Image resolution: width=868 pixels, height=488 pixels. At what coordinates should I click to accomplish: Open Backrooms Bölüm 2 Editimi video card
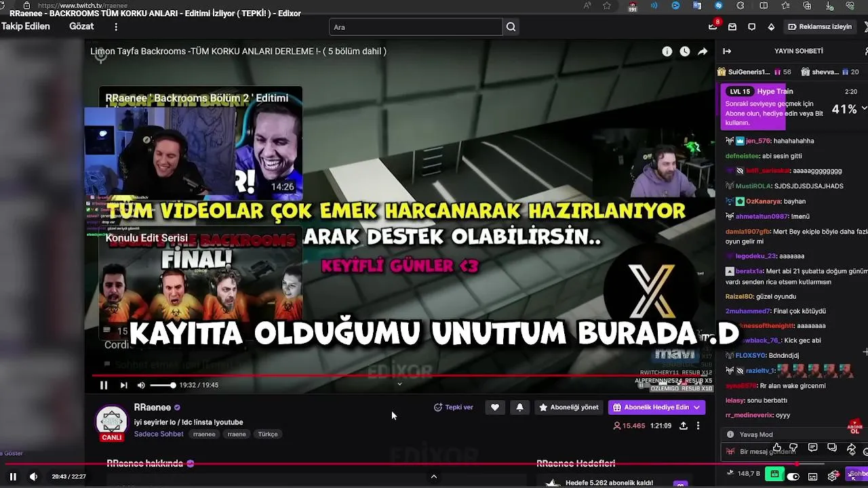pos(201,143)
